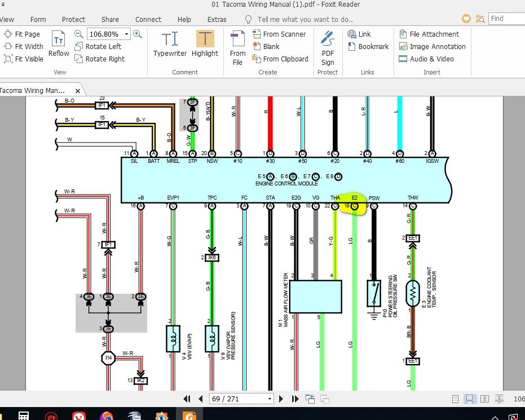Open the purple and orange globe taskbar app
Screen dimensions: 525x420
107,415
